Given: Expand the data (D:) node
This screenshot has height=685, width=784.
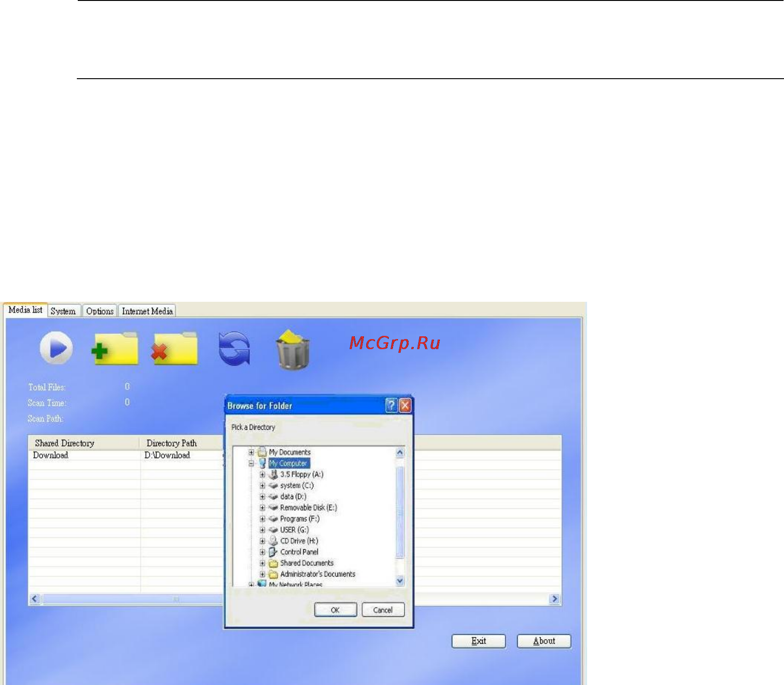Looking at the screenshot, I should coord(262,496).
